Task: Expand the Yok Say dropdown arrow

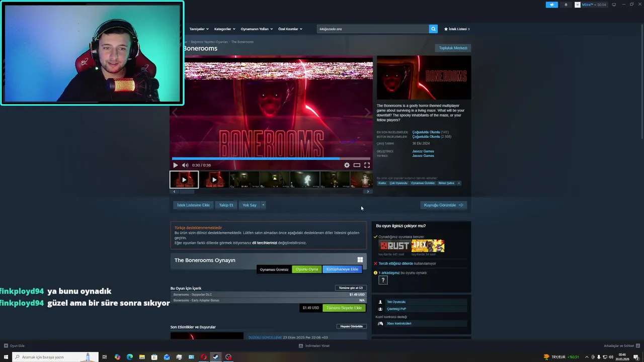Action: click(263, 205)
